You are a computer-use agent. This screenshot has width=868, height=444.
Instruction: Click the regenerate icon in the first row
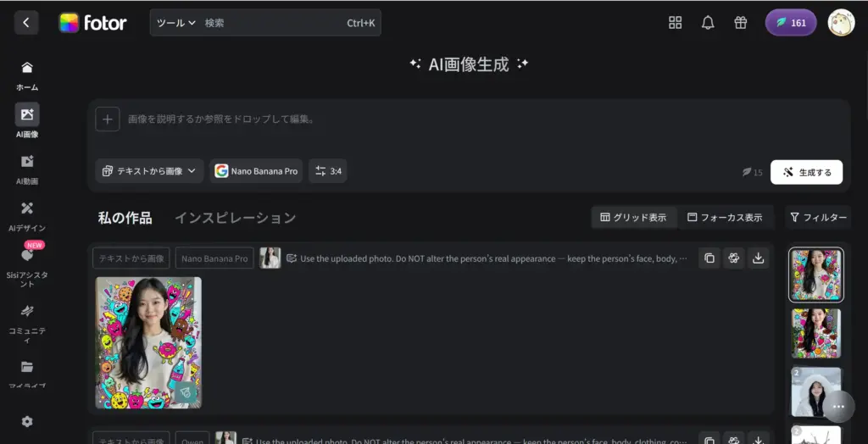click(733, 258)
